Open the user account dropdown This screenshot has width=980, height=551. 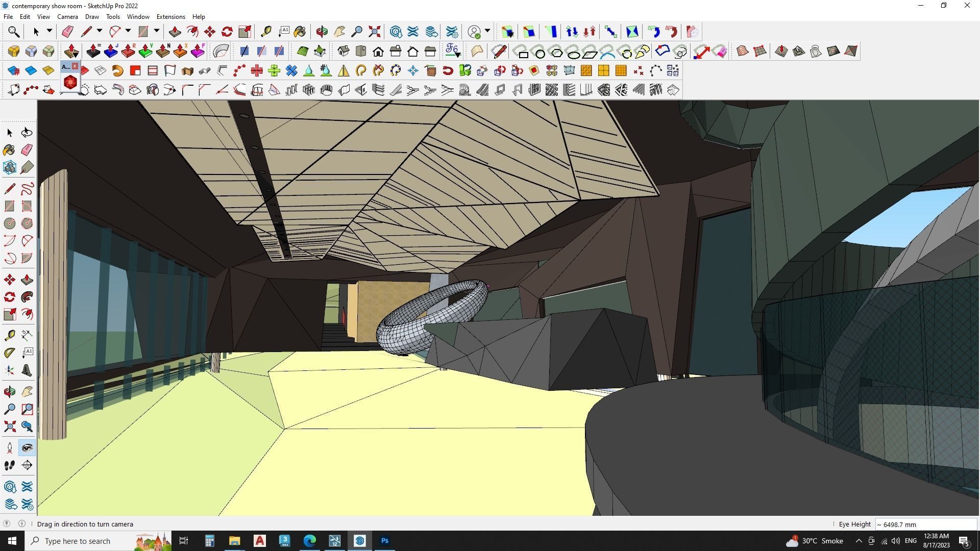[x=487, y=32]
